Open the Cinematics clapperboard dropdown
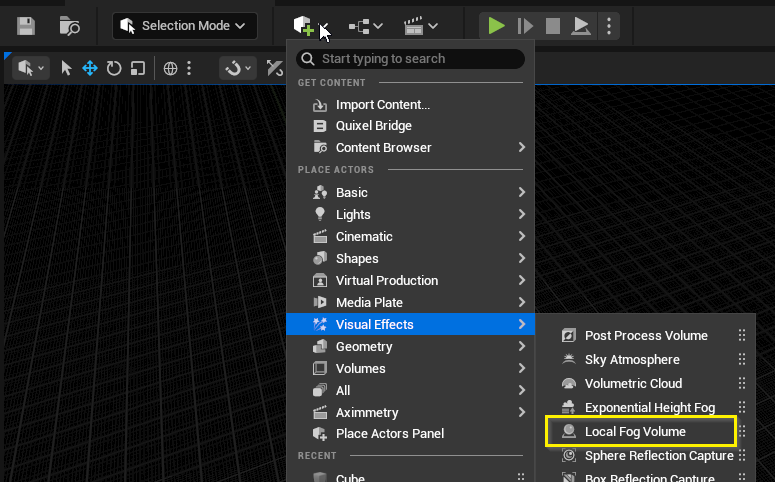 coord(420,26)
